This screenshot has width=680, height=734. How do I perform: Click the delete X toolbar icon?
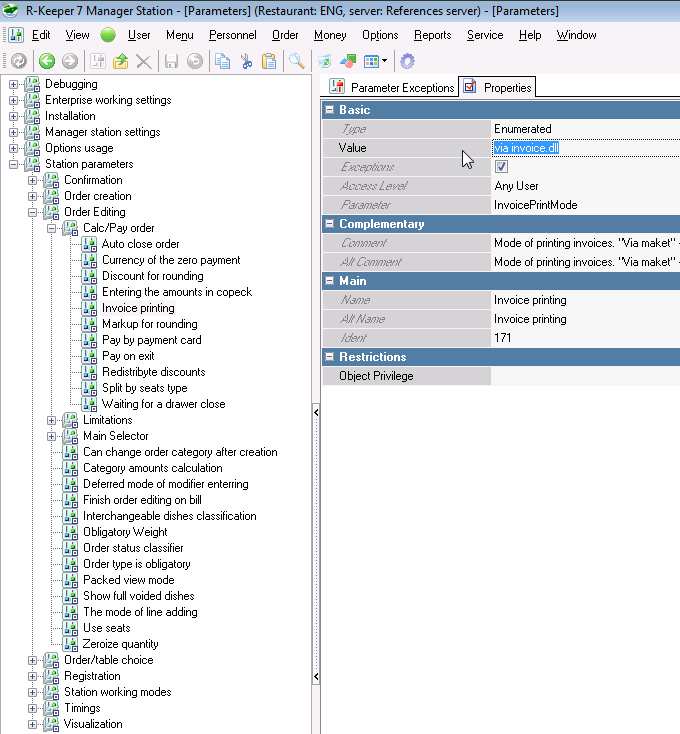[x=144, y=61]
